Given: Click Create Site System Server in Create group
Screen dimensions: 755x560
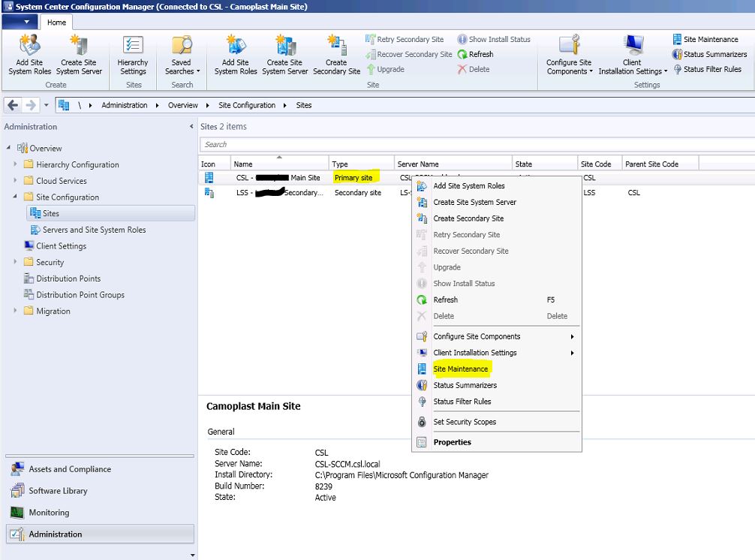Looking at the screenshot, I should [x=79, y=54].
